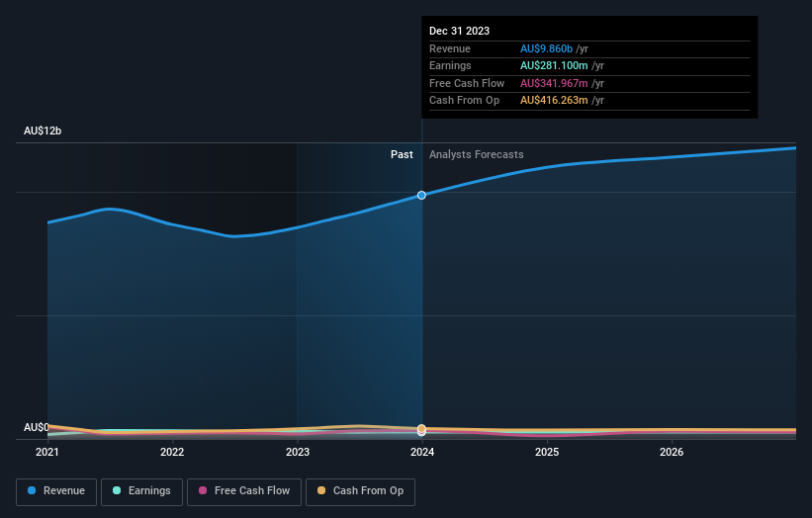Click the AU$0 y-axis label
Viewport: 812px width, 518px height.
coord(37,427)
